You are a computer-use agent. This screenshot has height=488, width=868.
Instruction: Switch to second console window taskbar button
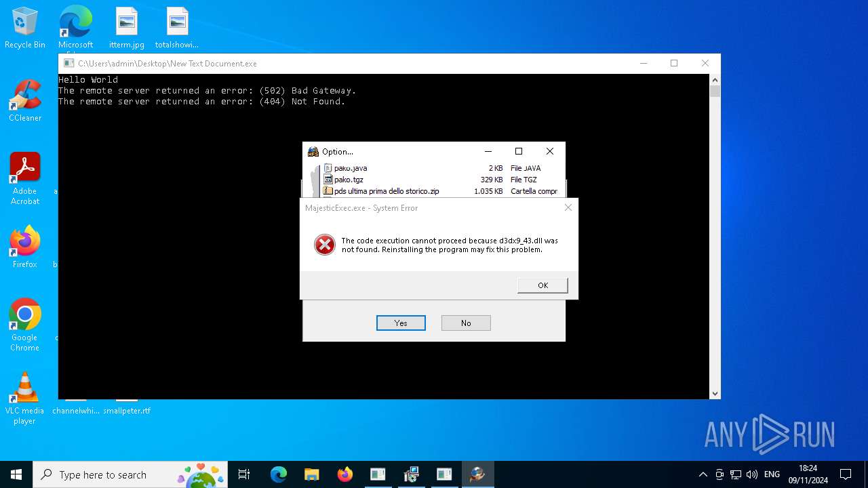pyautogui.click(x=444, y=474)
